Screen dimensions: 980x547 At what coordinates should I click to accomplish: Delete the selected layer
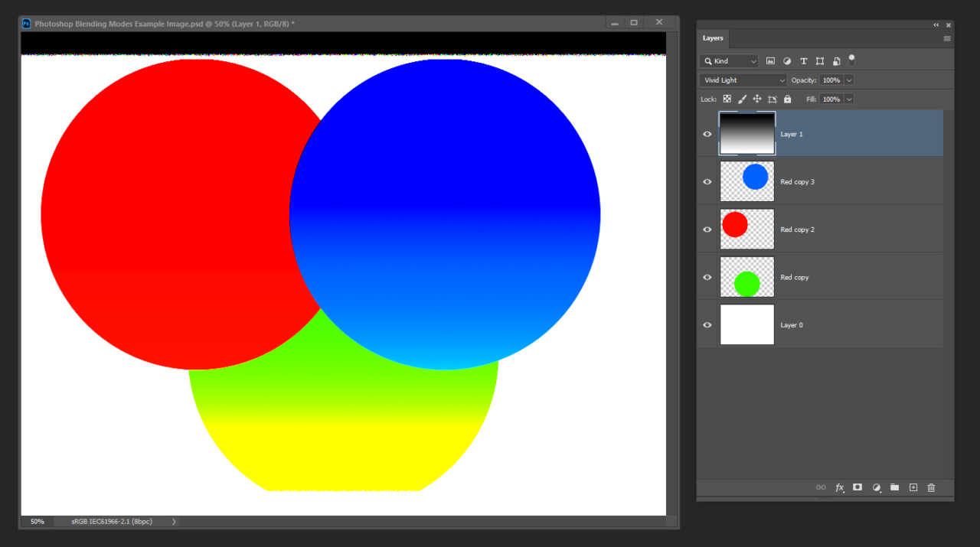(x=931, y=487)
